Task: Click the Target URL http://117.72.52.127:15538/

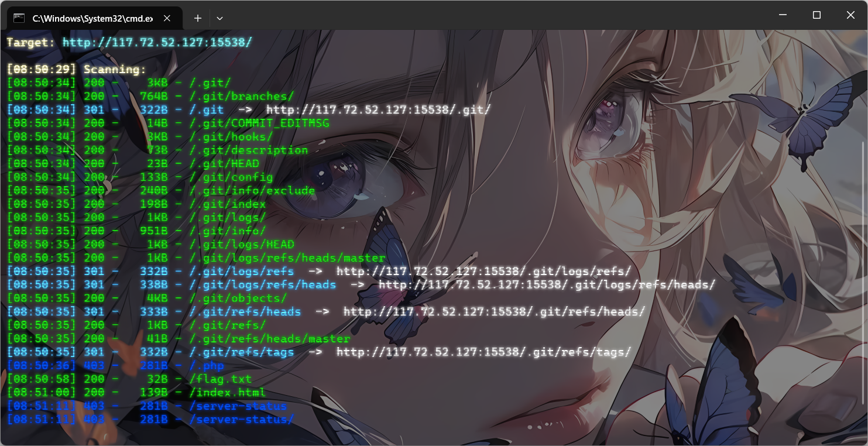Action: click(x=157, y=42)
